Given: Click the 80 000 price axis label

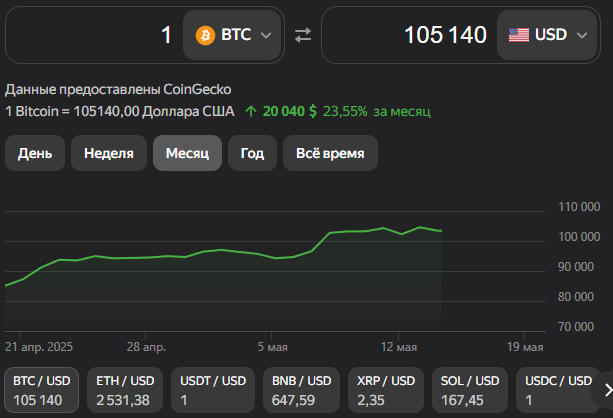Looking at the screenshot, I should [x=575, y=297].
